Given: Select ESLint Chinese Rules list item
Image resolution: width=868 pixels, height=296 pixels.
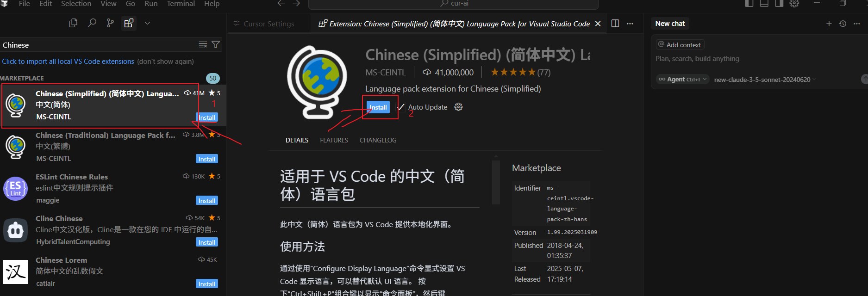Looking at the screenshot, I should (113, 189).
